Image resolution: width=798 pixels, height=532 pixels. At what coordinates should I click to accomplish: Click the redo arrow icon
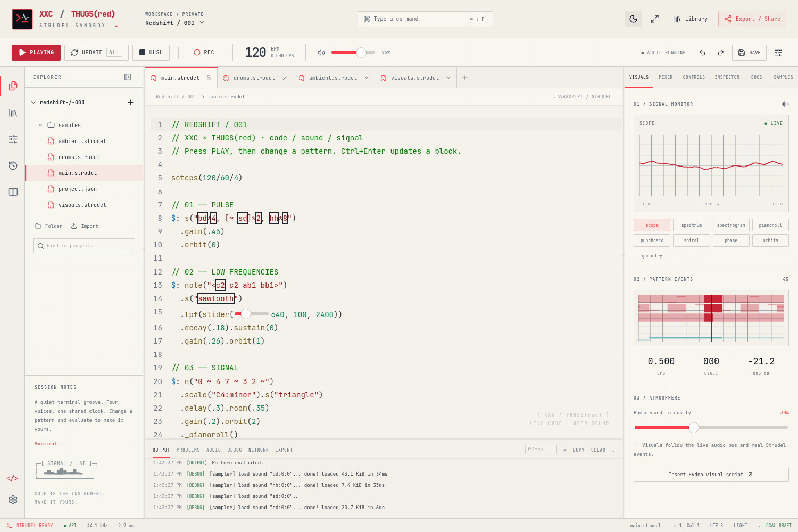click(x=721, y=53)
